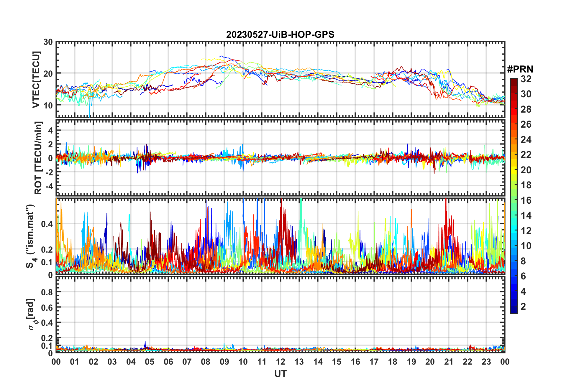Click the plot title 20230527-UiB-HOP-GPS

click(x=280, y=35)
